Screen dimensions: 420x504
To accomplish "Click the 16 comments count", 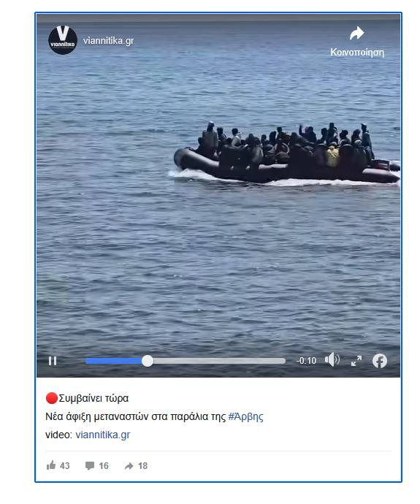I will tap(104, 466).
